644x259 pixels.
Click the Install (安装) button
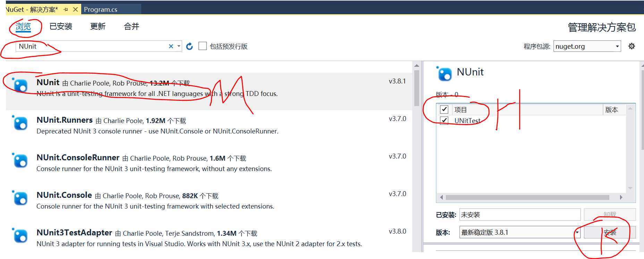(x=610, y=232)
